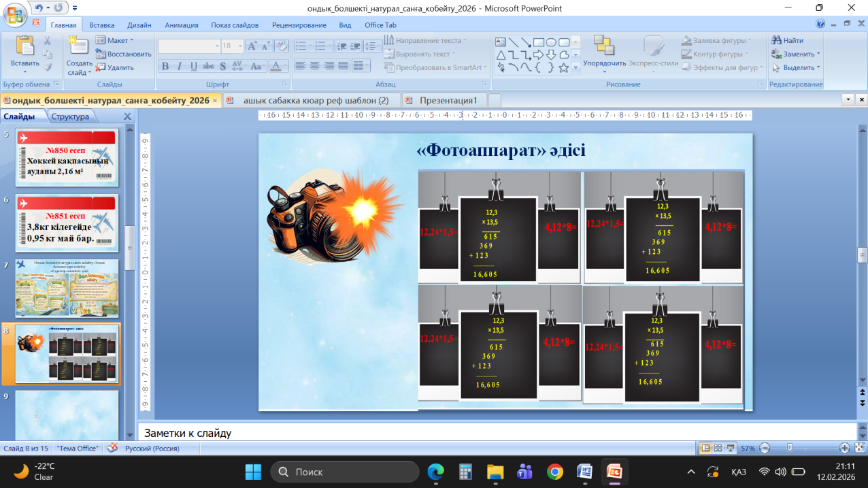Click the Paste clipboard icon
Screen dimensions: 868x488
25,46
